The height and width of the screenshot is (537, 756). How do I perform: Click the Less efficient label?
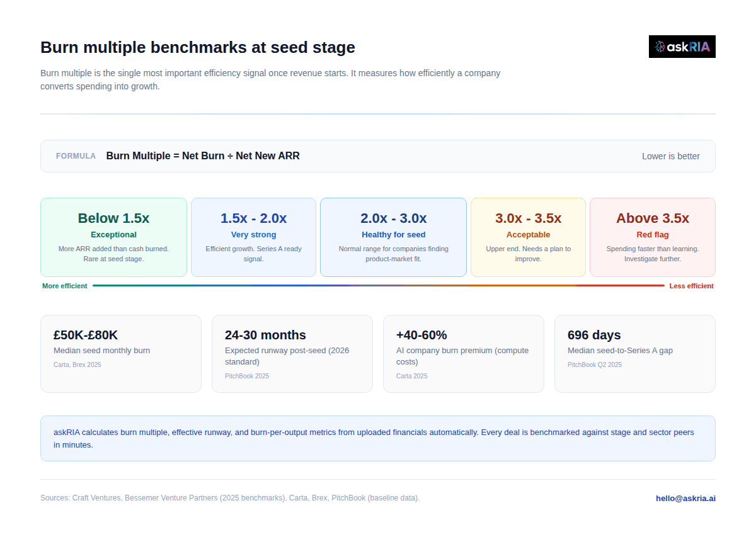coord(691,286)
